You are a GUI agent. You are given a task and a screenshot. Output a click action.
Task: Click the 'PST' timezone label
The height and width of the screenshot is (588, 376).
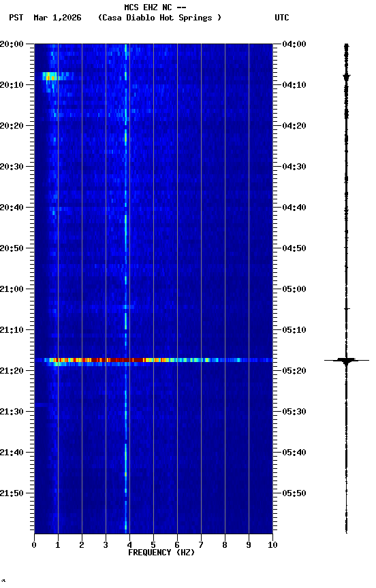click(x=16, y=18)
